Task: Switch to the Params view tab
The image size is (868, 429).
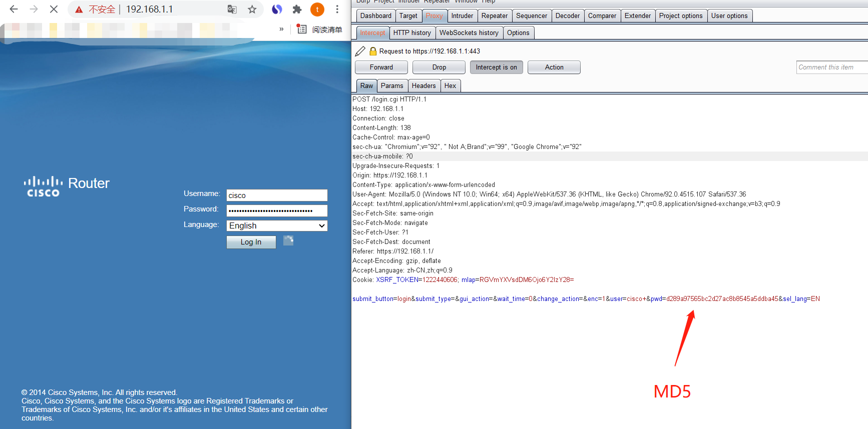Action: 392,85
